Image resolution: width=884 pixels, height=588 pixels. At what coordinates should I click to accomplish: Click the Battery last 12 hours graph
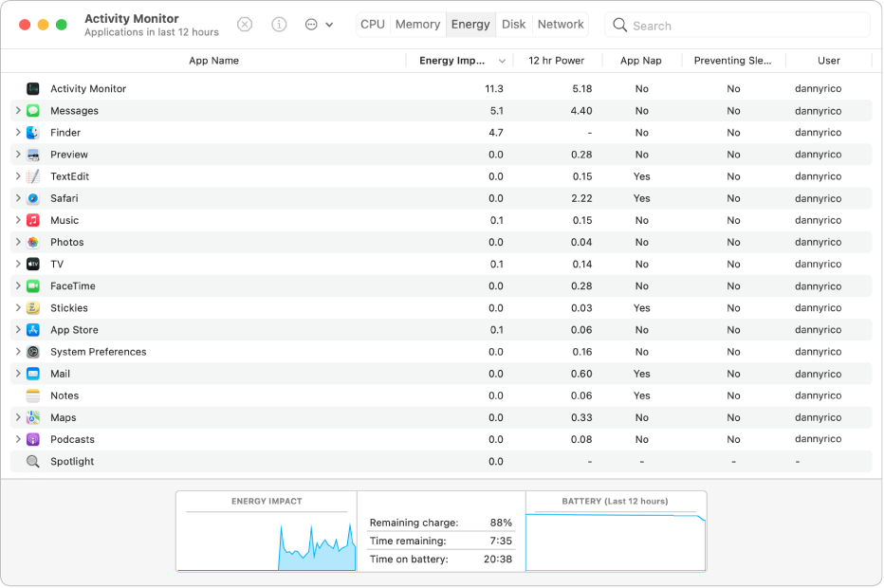(x=616, y=541)
